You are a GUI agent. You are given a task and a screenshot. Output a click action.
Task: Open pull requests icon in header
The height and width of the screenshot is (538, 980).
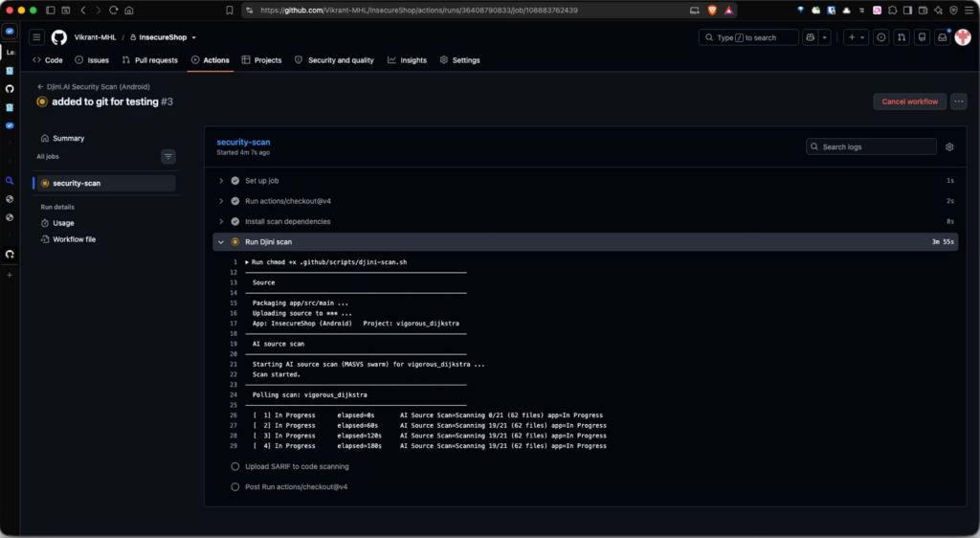point(902,37)
